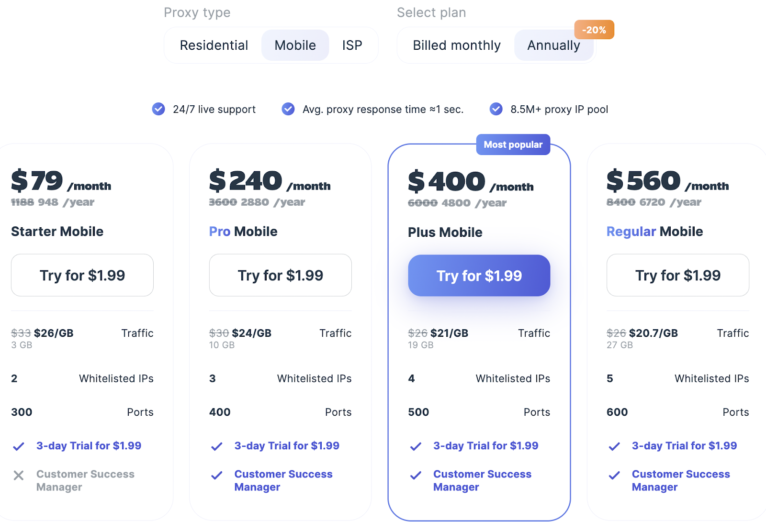Select the Residential proxy type
The image size is (766, 532).
[x=214, y=45]
